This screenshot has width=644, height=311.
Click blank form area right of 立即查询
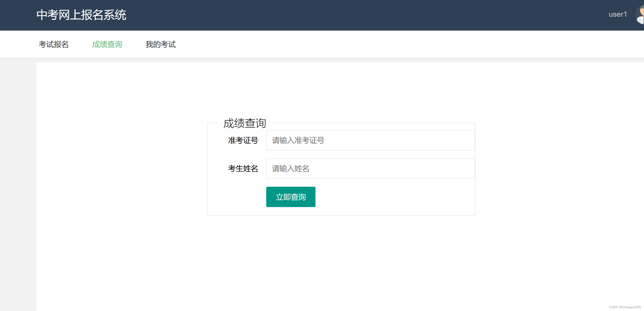pos(395,197)
